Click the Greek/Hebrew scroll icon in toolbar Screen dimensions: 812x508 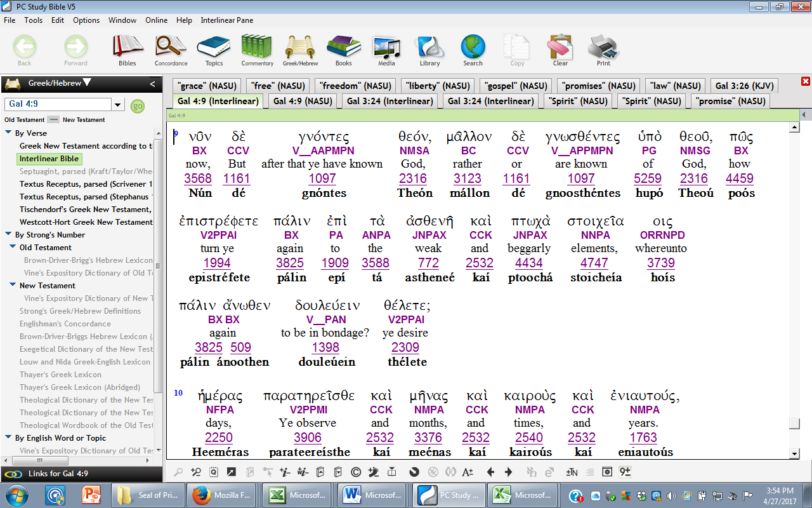[x=300, y=50]
